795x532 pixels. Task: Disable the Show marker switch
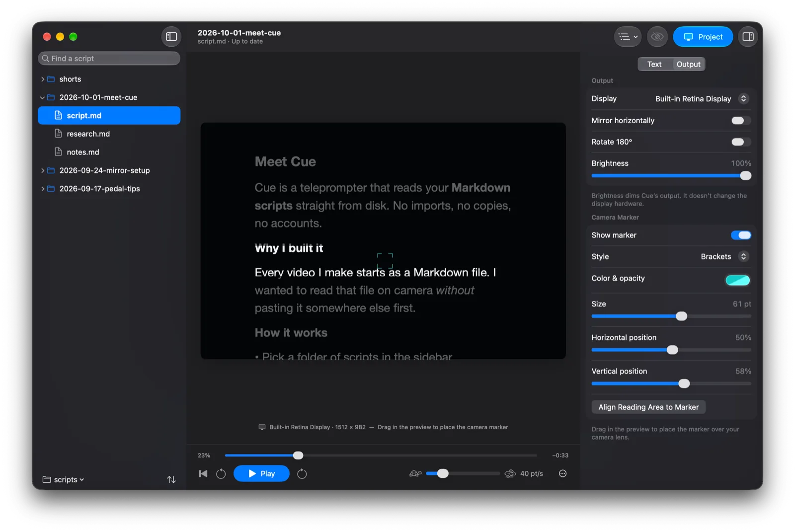(741, 235)
